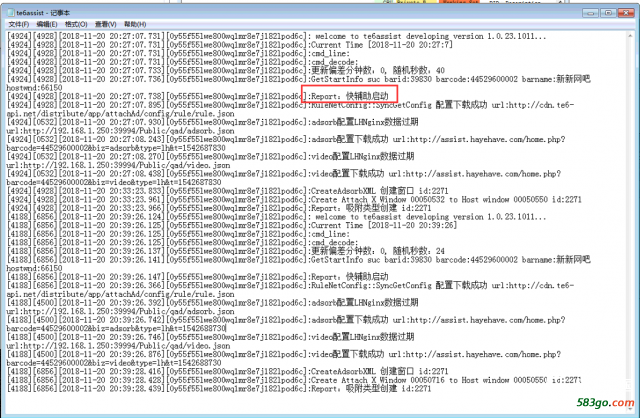The height and width of the screenshot is (418, 640).
Task: Click the vertical scrollbar up arrow
Action: pos(631,36)
